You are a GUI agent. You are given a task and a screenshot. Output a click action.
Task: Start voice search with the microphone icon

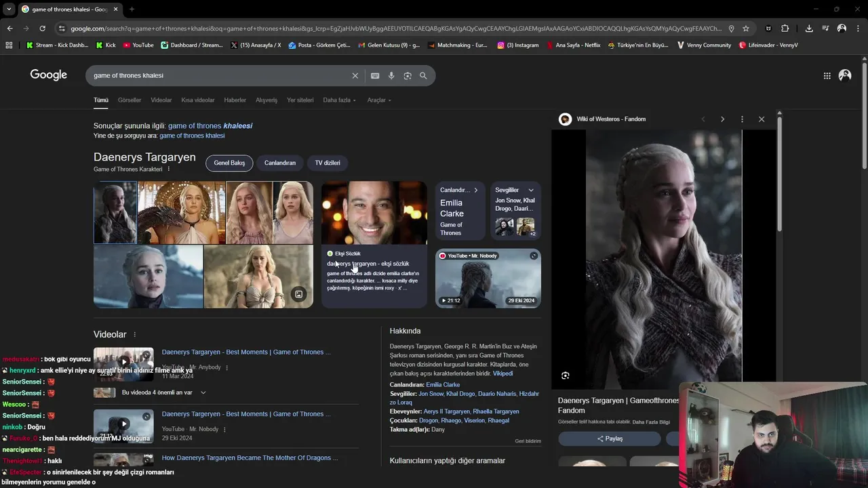[x=391, y=76]
